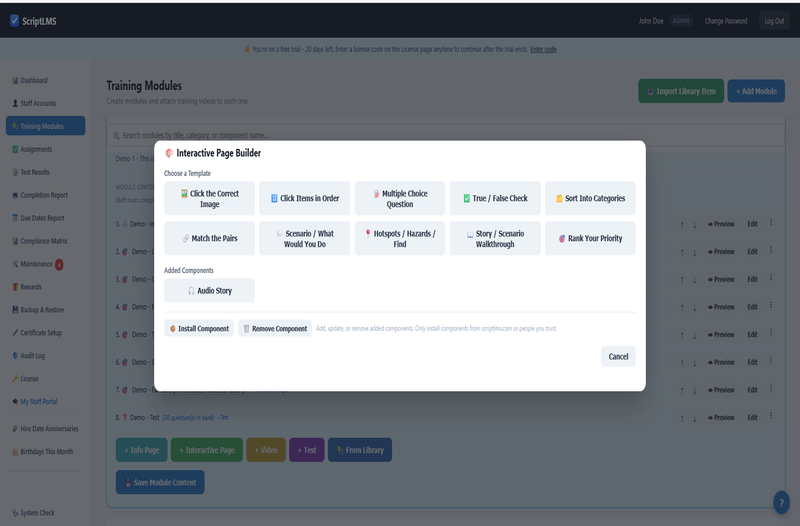Open Completion Report in the sidebar
The height and width of the screenshot is (526, 800).
pos(45,195)
